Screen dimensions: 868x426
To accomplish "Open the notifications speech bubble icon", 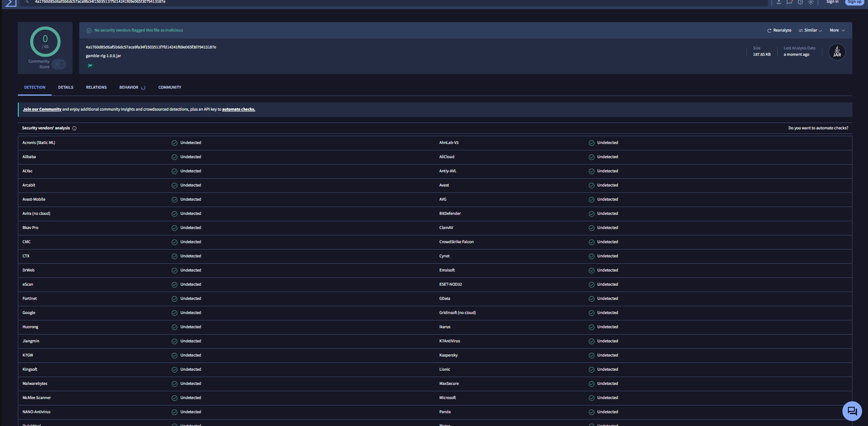I will click(x=789, y=2).
